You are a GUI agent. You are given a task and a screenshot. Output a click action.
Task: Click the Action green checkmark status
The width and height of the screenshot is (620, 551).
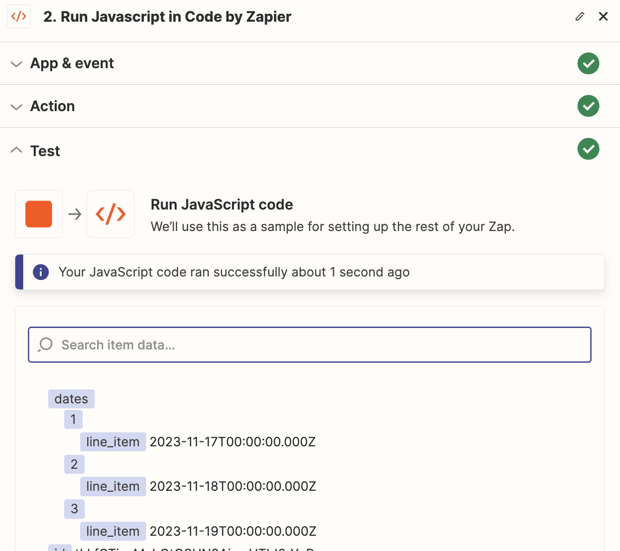tap(588, 106)
